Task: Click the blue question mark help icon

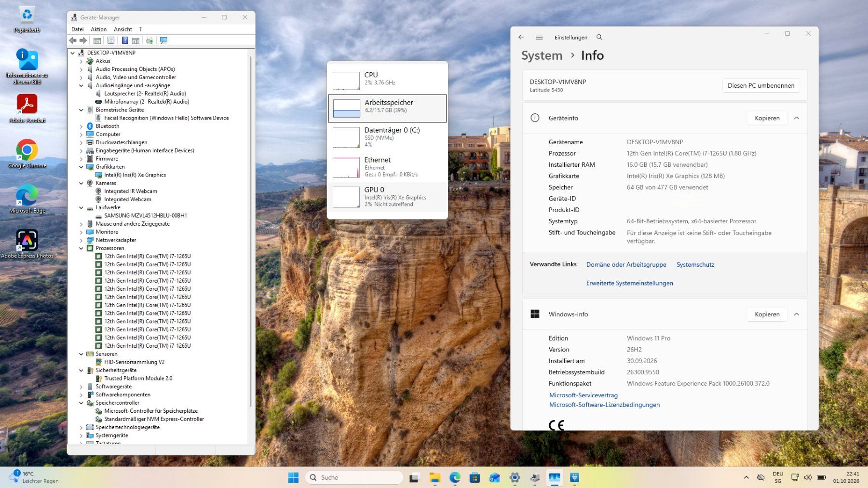Action: tap(125, 41)
